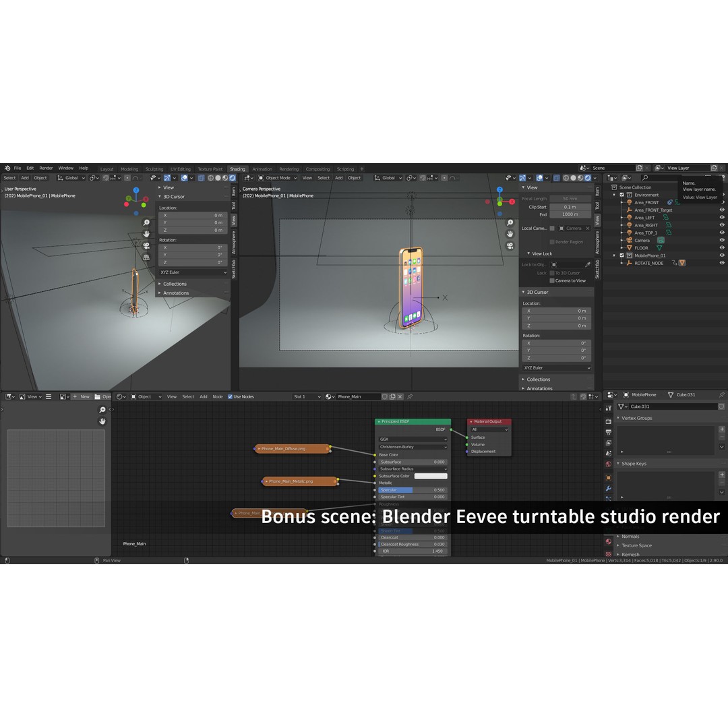This screenshot has width=728, height=728.
Task: Click pan hand icon in image editor
Action: tap(102, 421)
